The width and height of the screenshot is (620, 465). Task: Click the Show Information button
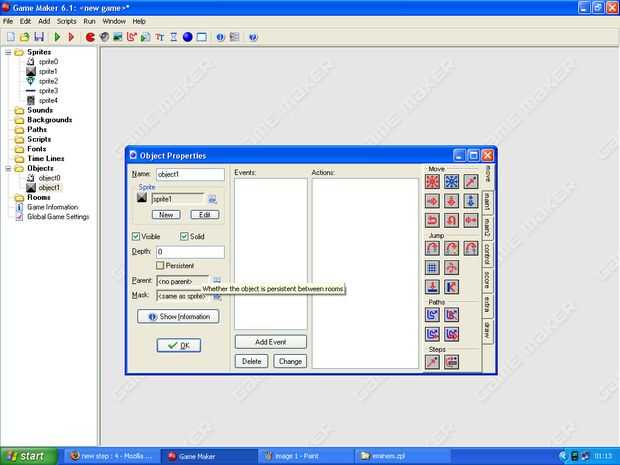pos(178,316)
